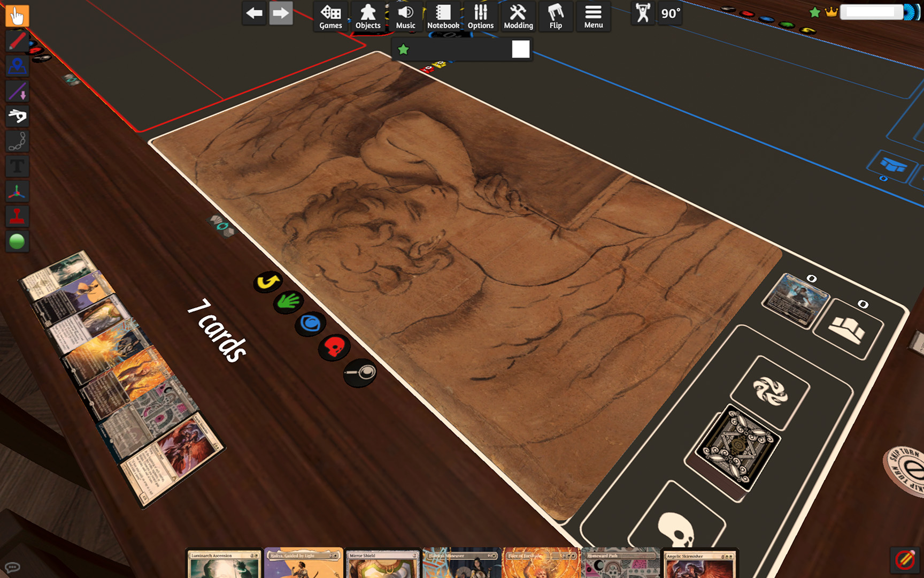
Task: Click the teal hexagon token near the mat
Action: tap(221, 226)
